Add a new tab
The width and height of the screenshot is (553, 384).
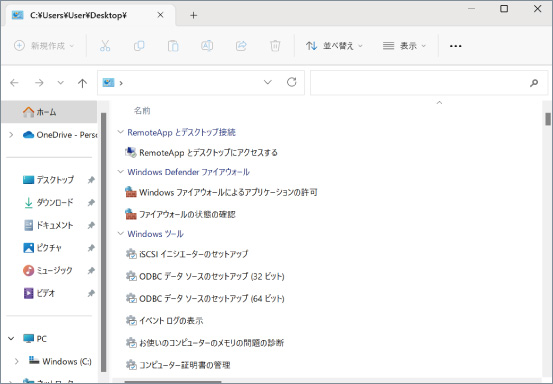tap(193, 16)
